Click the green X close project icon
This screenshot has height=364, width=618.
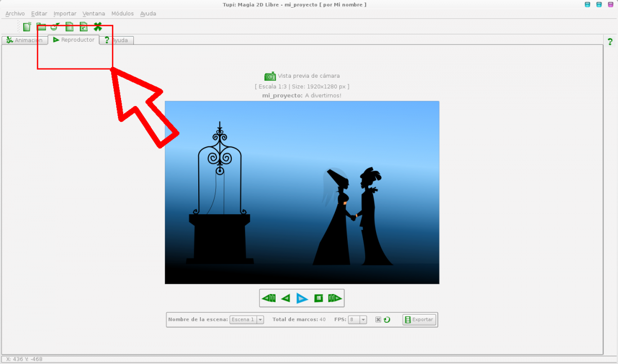click(x=97, y=27)
